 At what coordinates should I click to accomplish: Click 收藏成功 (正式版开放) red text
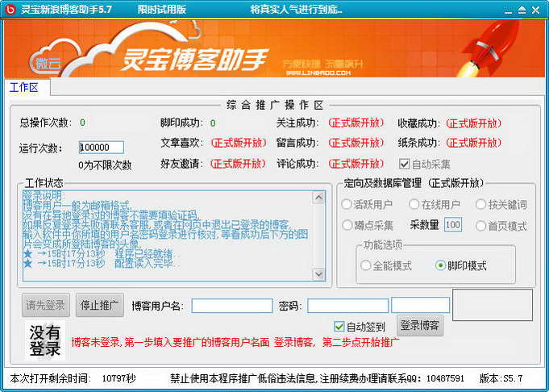point(473,123)
